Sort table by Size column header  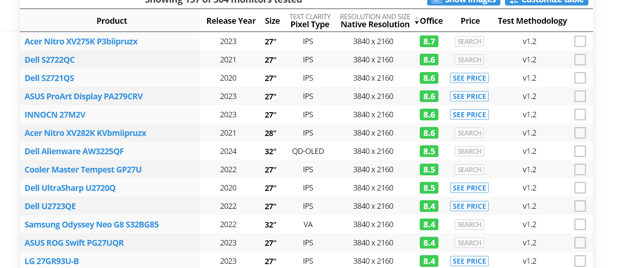(272, 21)
